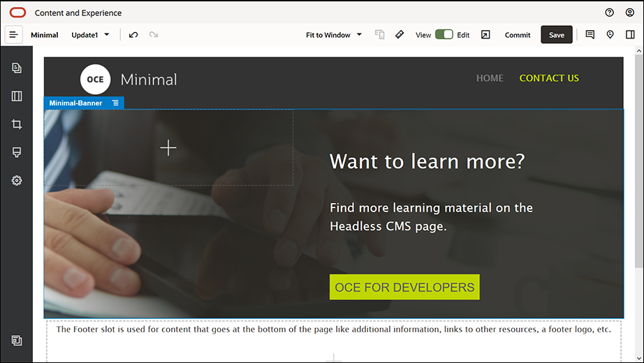Click the scrollbar down arrow
644x363 pixels.
click(x=638, y=358)
